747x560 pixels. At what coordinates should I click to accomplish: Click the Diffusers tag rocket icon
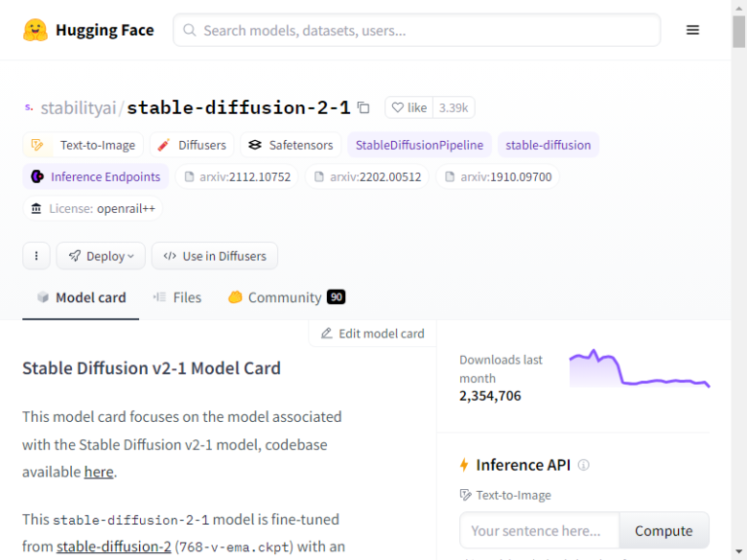[163, 145]
